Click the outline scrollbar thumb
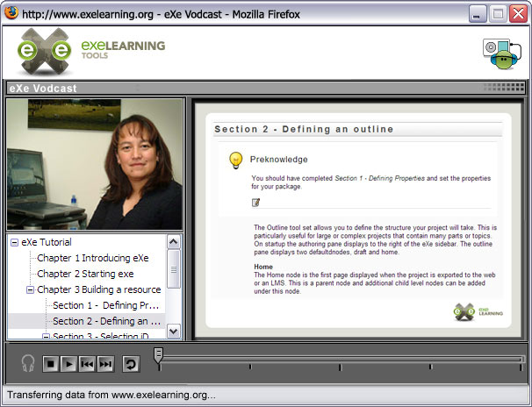The image size is (532, 407). click(173, 269)
